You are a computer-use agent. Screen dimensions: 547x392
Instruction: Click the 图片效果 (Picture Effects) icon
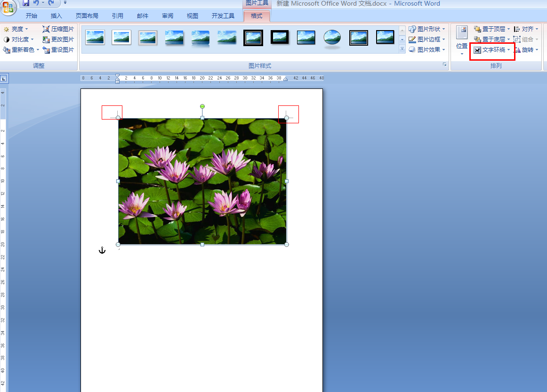click(x=426, y=49)
